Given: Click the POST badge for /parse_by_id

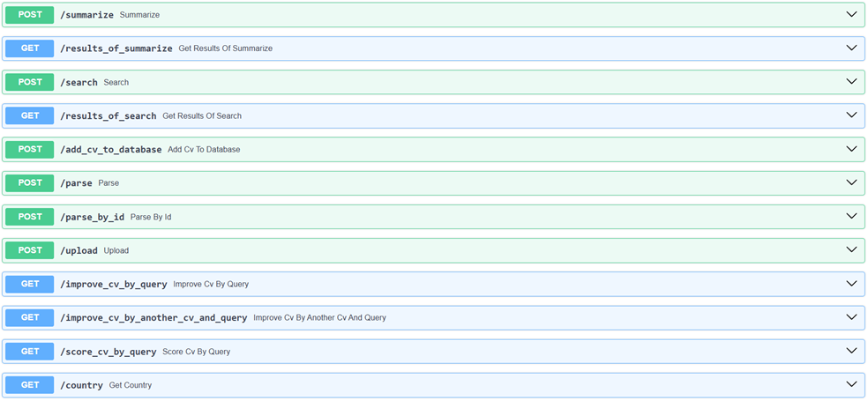Looking at the screenshot, I should pos(30,217).
